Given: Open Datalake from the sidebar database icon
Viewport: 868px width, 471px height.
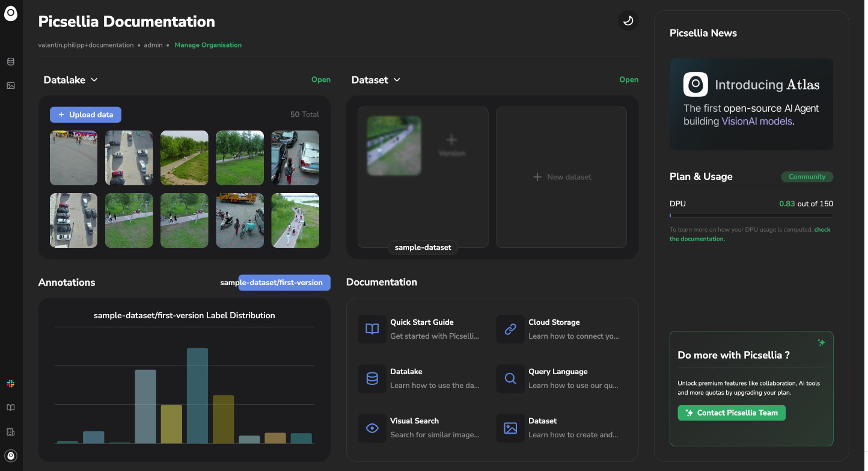Looking at the screenshot, I should (11, 61).
